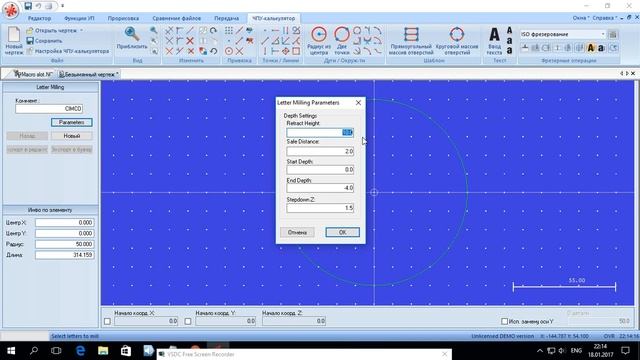
Task: Click the Start Depth field showing 0.0
Action: 320,169
